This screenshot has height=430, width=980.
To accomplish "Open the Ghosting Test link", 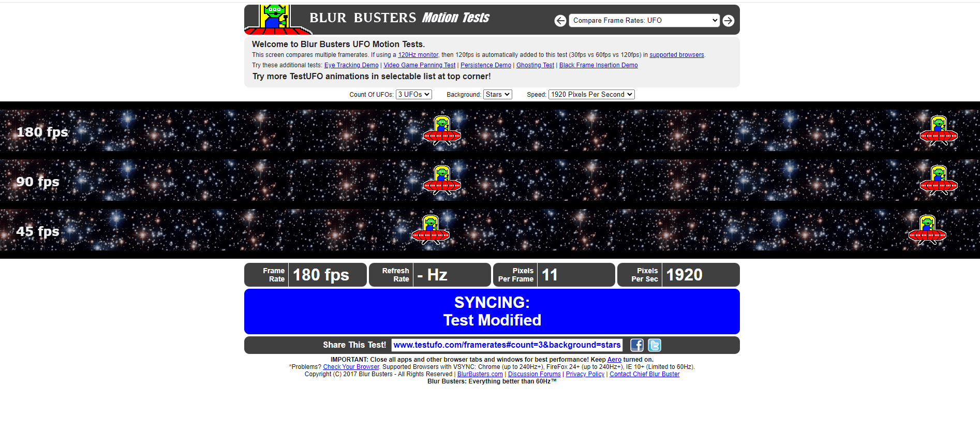I will pos(535,65).
